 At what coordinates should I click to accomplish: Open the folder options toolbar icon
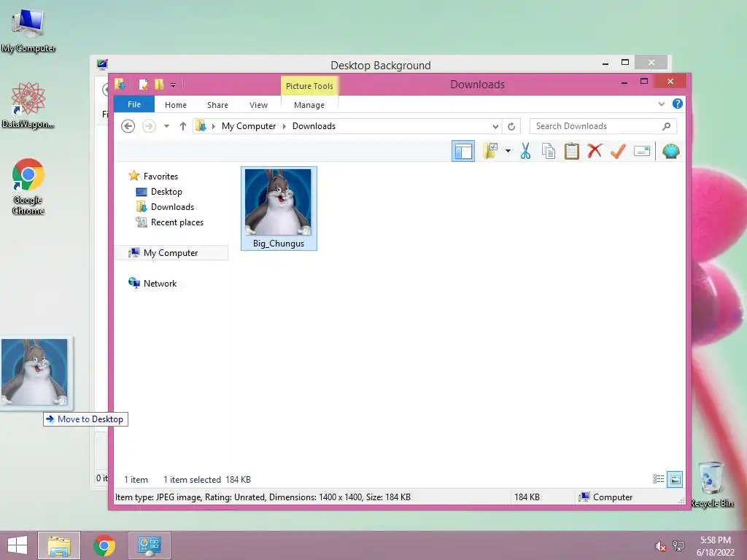click(x=489, y=152)
